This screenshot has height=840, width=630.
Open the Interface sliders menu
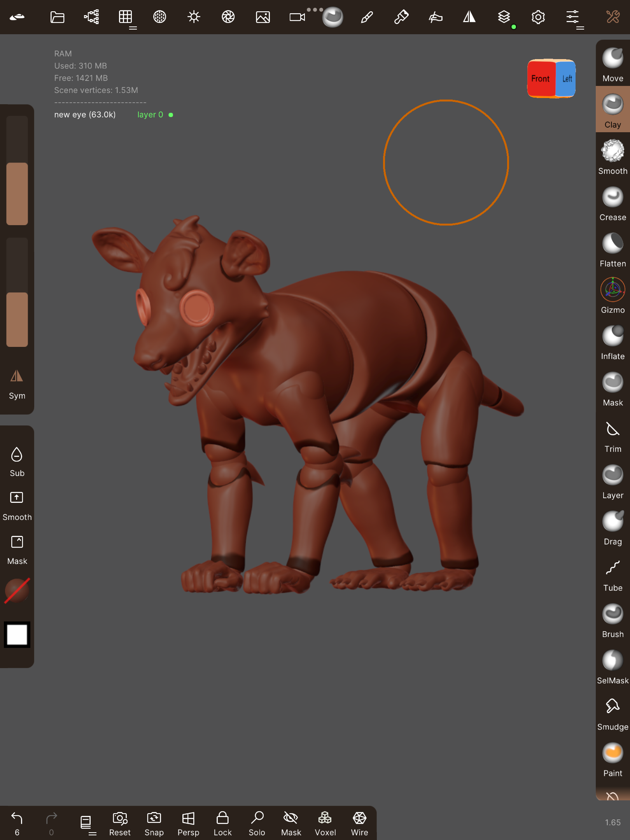click(572, 17)
